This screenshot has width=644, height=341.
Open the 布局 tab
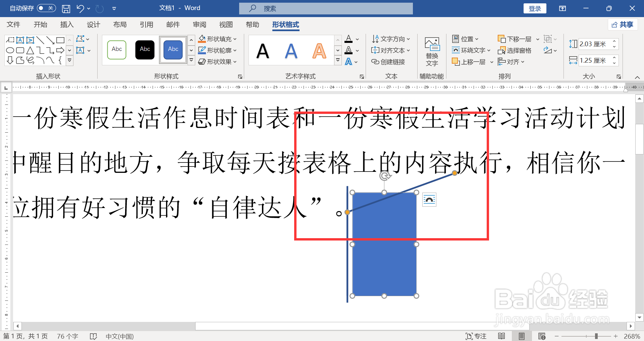[x=120, y=24]
